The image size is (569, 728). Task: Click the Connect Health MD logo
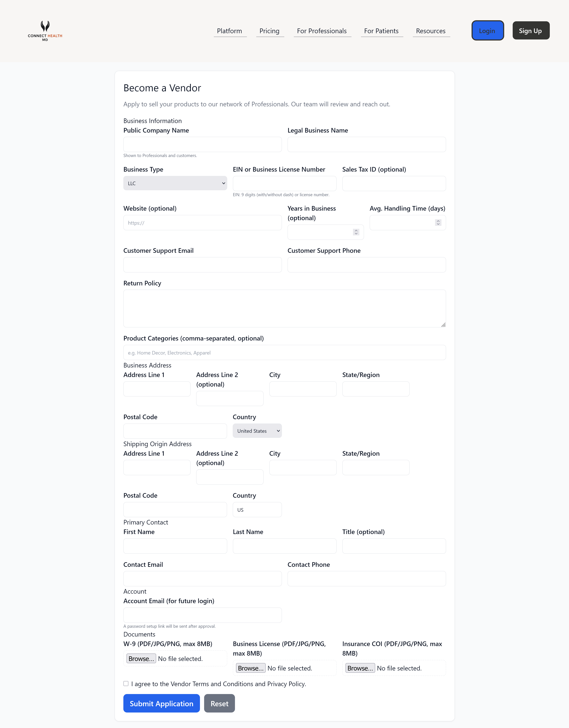point(45,31)
